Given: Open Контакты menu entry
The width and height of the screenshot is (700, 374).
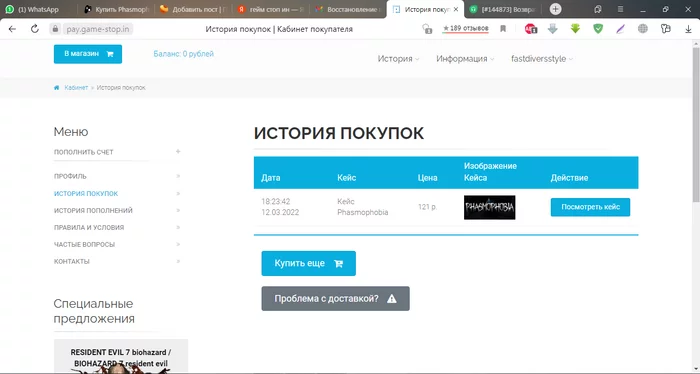Looking at the screenshot, I should pos(71,262).
